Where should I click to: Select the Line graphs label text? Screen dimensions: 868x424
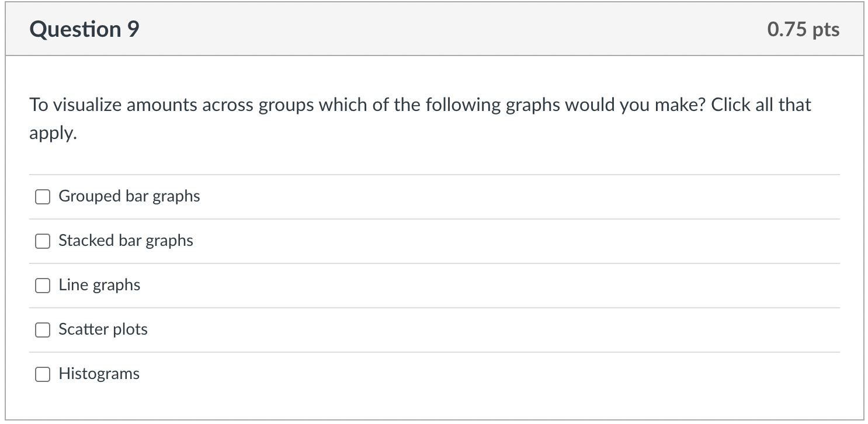(99, 285)
